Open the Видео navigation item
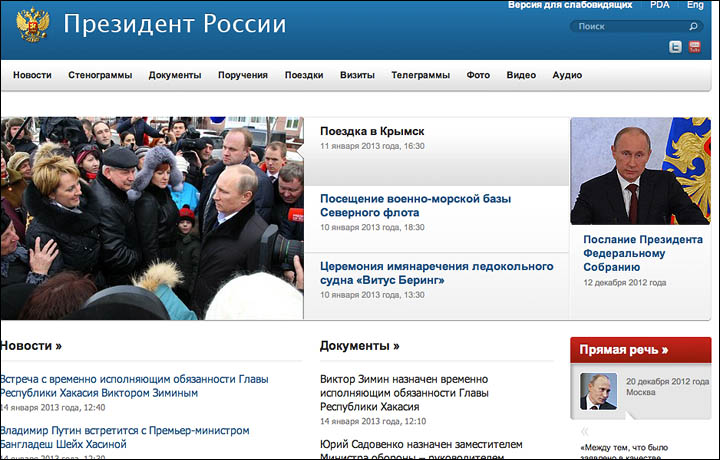 pyautogui.click(x=521, y=75)
